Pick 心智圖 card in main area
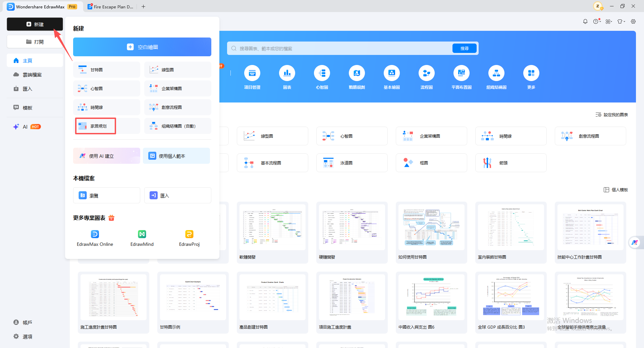The width and height of the screenshot is (644, 348). click(x=352, y=136)
